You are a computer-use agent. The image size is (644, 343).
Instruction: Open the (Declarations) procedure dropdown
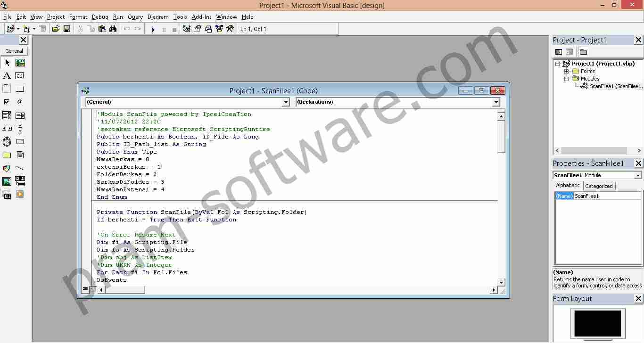click(496, 102)
